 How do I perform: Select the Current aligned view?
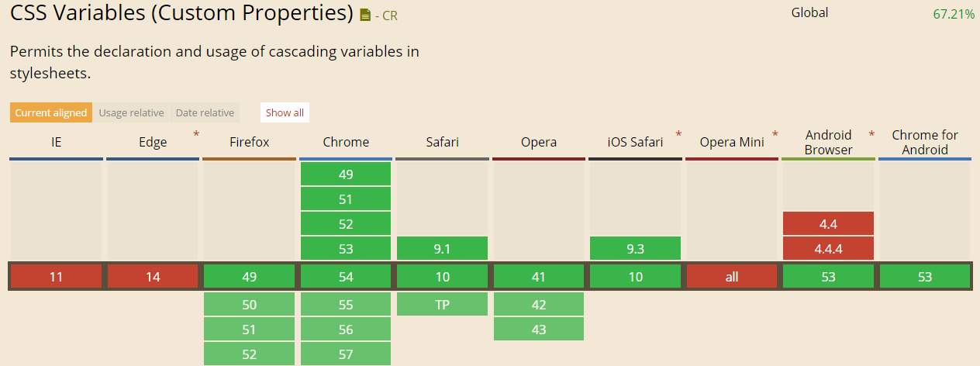tap(51, 112)
